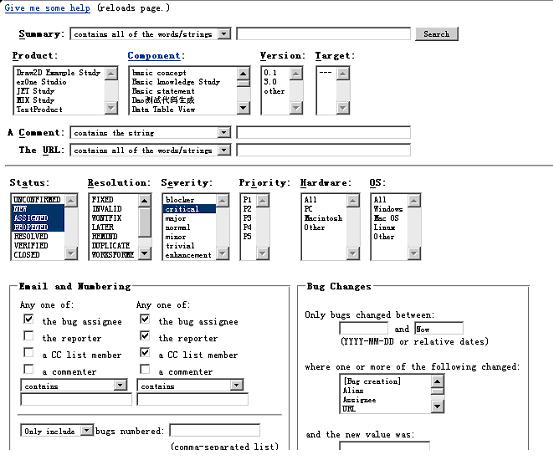The width and height of the screenshot is (553, 462).
Task: Open the A Comment match type dropdown
Action: pos(151,133)
